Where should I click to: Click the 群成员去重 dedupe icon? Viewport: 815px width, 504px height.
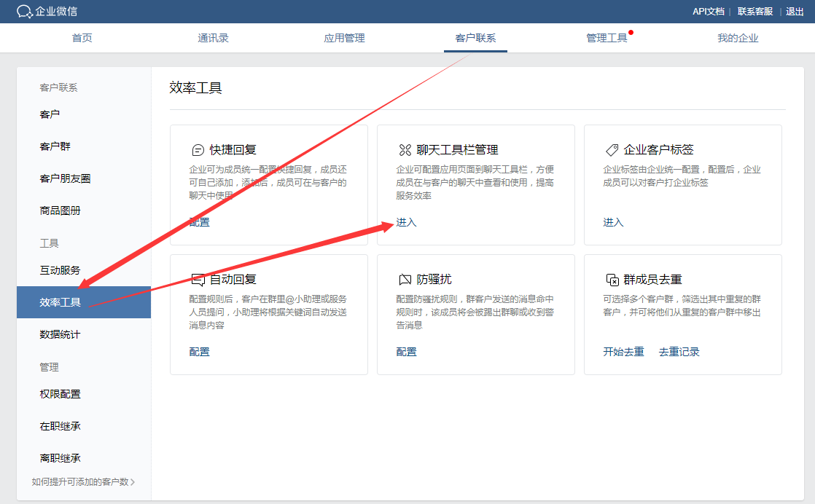(x=612, y=280)
